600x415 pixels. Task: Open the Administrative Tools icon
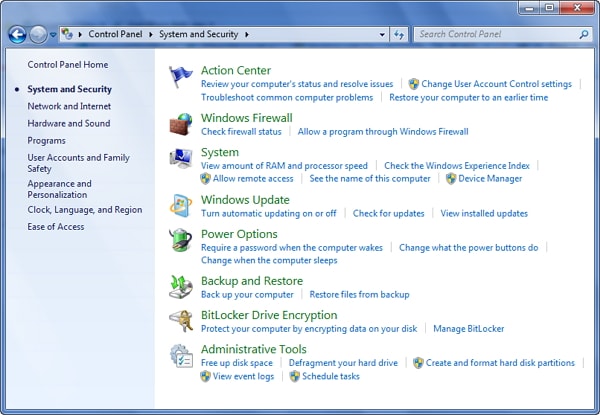(x=181, y=356)
